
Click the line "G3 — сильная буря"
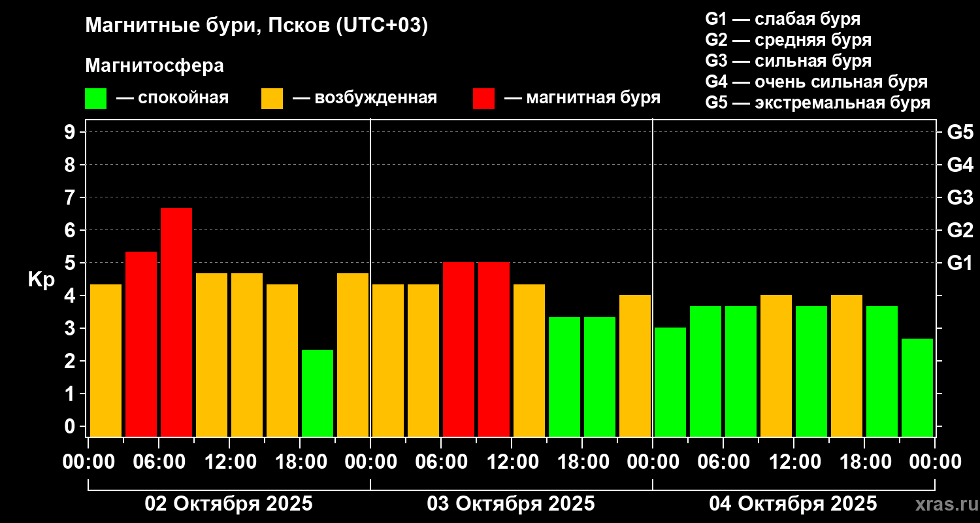(x=789, y=61)
